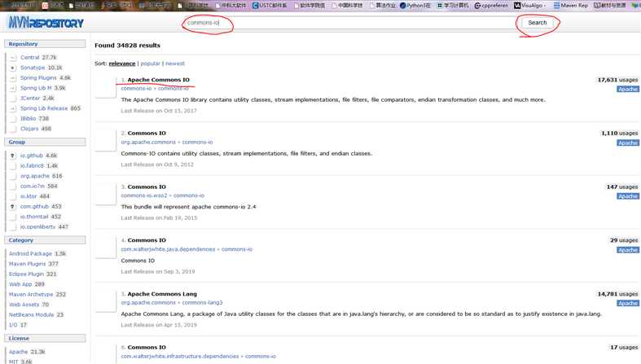The width and height of the screenshot is (641, 364).
Task: Open com.walterjwhite.infrastructure.dependencies group link
Action: [x=180, y=356]
